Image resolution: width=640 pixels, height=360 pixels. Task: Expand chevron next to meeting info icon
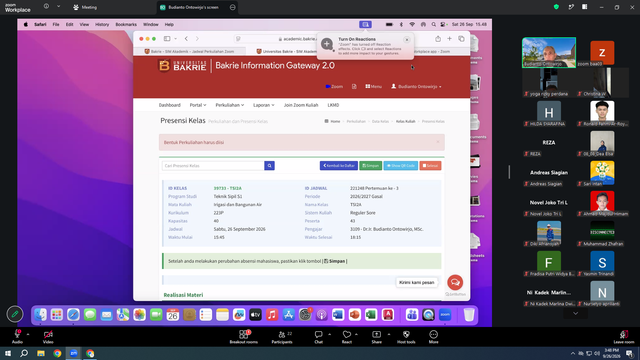(58, 7)
